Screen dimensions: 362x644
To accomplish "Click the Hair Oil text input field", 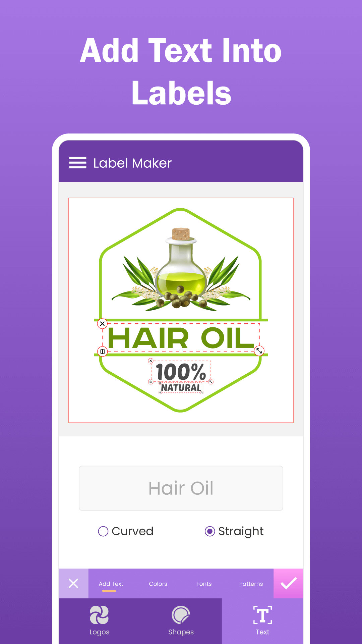I will pyautogui.click(x=181, y=488).
